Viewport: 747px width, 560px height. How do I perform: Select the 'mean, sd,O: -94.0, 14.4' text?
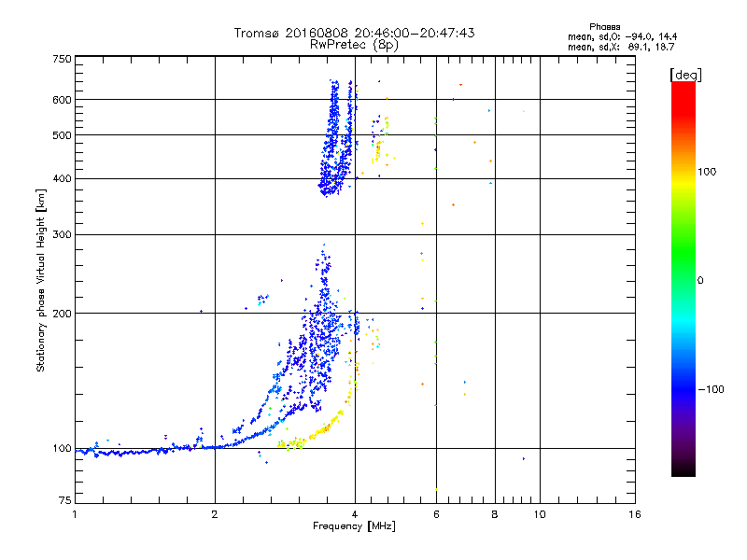coord(622,36)
